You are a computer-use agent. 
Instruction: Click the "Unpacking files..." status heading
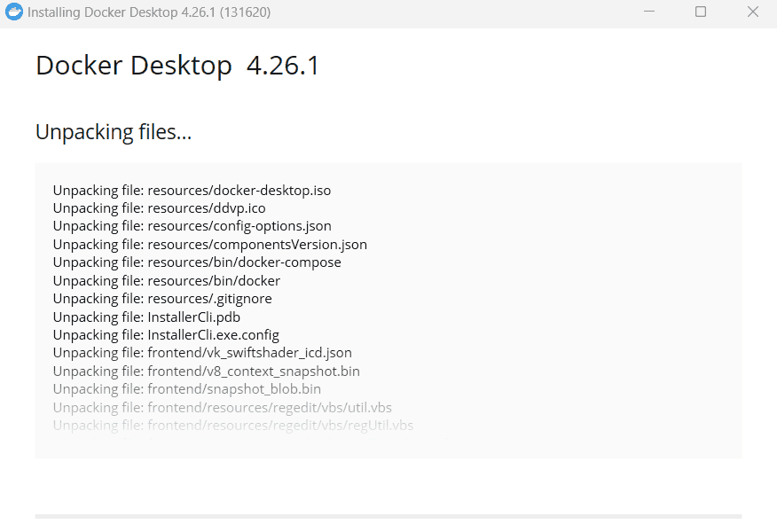click(x=114, y=132)
